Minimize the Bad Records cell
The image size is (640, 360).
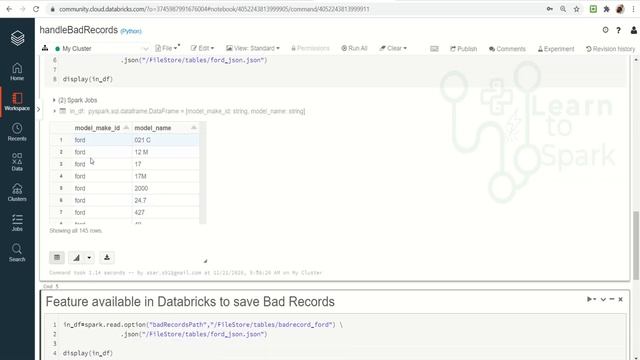point(612,300)
